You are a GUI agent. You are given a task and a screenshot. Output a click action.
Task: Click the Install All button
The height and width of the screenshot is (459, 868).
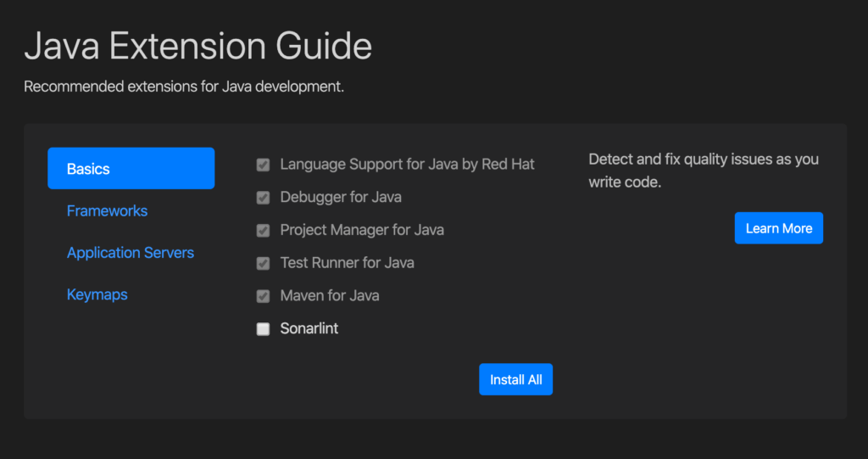[515, 379]
